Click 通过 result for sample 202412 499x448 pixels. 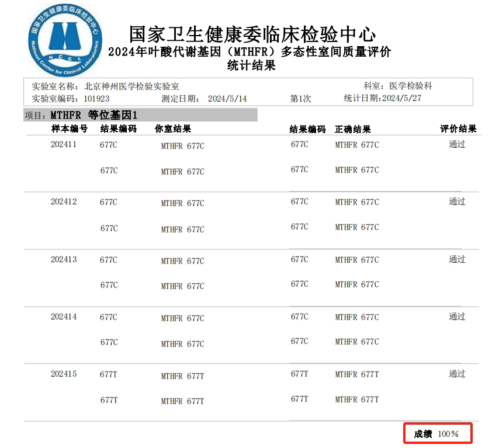point(457,202)
